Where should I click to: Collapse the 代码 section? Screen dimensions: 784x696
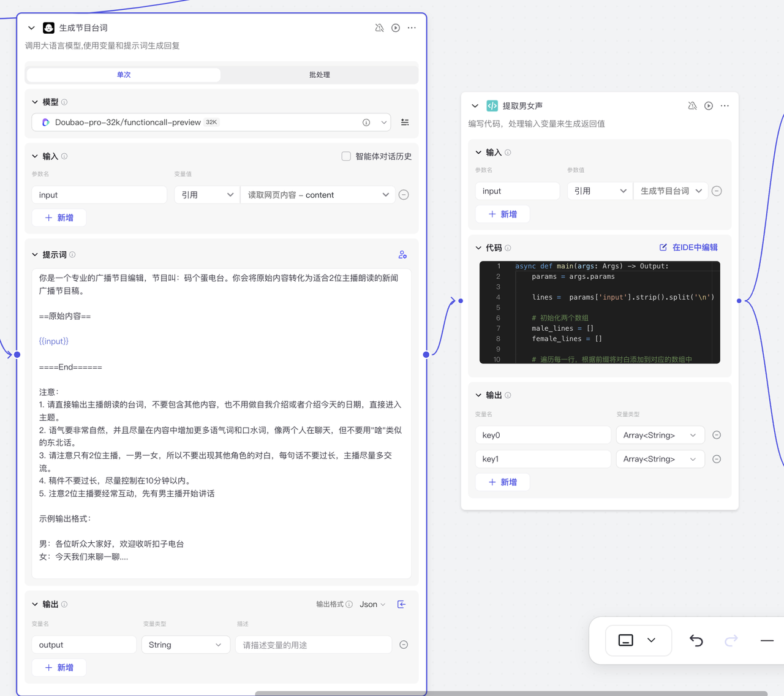tap(478, 248)
